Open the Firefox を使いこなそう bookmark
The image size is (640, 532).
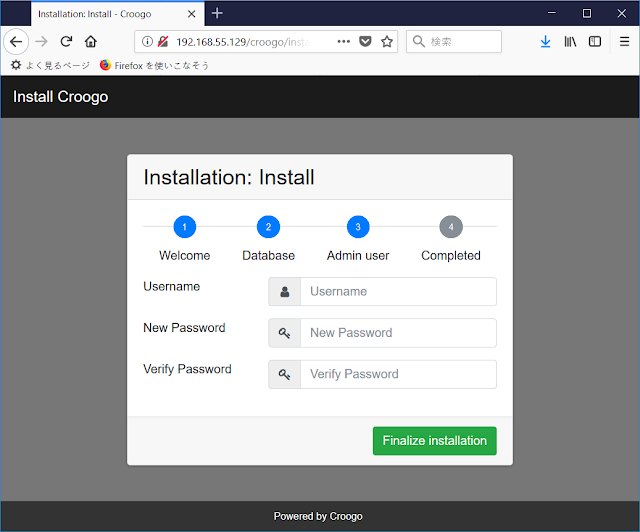tap(154, 65)
